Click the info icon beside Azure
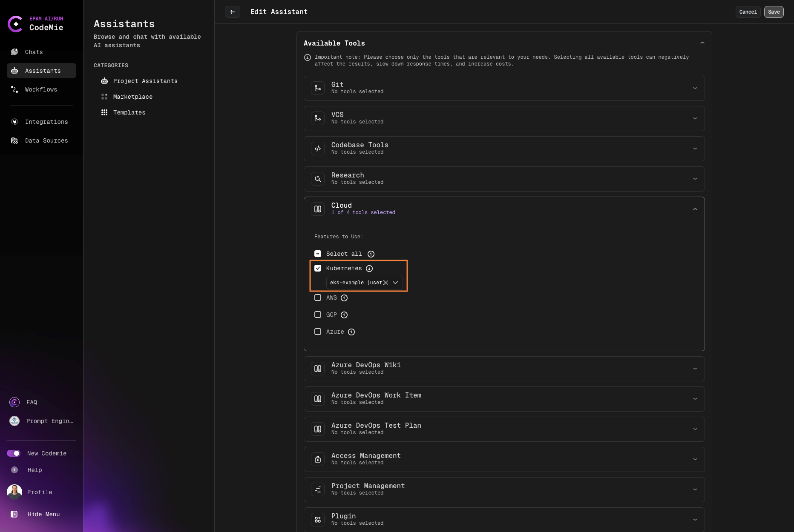 tap(351, 332)
